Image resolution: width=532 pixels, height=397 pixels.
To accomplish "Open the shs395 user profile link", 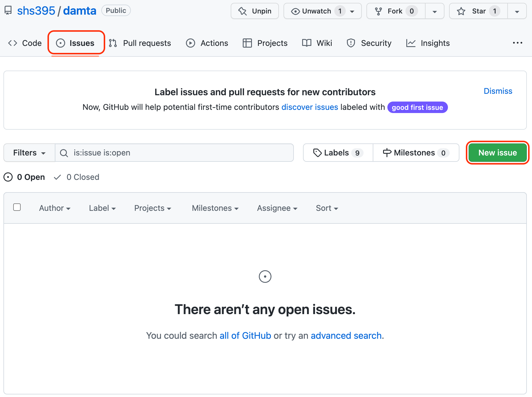I will coord(36,11).
